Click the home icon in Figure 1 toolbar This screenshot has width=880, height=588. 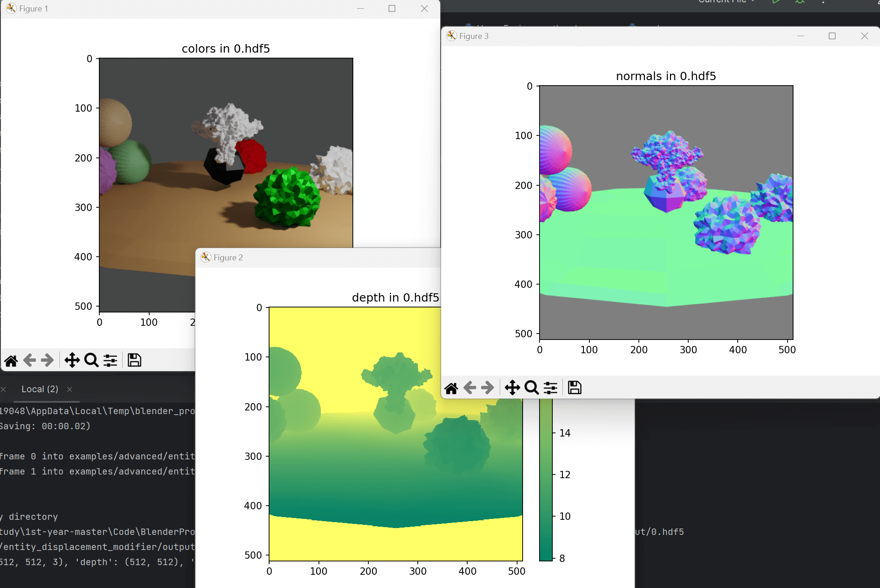pyautogui.click(x=11, y=360)
